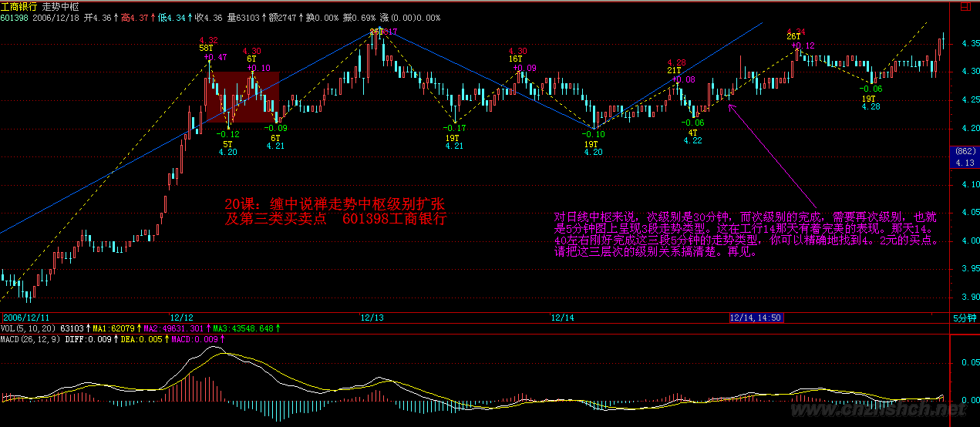The width and height of the screenshot is (980, 427).
Task: Click the 21T 4.28 peak label
Action: [676, 66]
